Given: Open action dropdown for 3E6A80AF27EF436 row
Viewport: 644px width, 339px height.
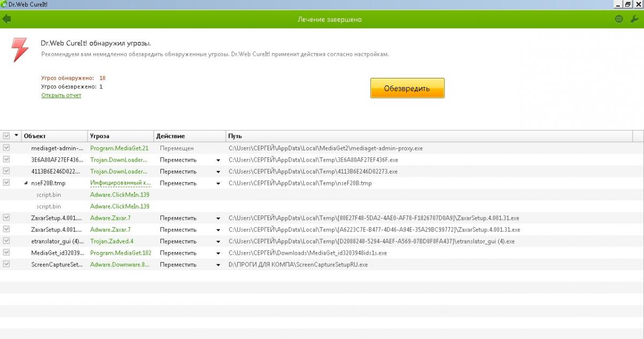Looking at the screenshot, I should click(x=218, y=160).
